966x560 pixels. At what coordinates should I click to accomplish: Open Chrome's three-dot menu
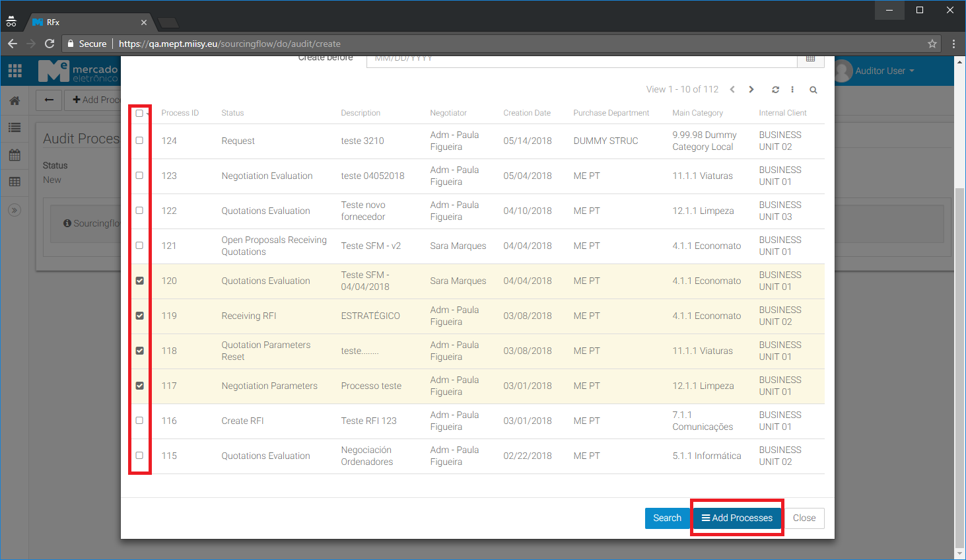pyautogui.click(x=953, y=44)
